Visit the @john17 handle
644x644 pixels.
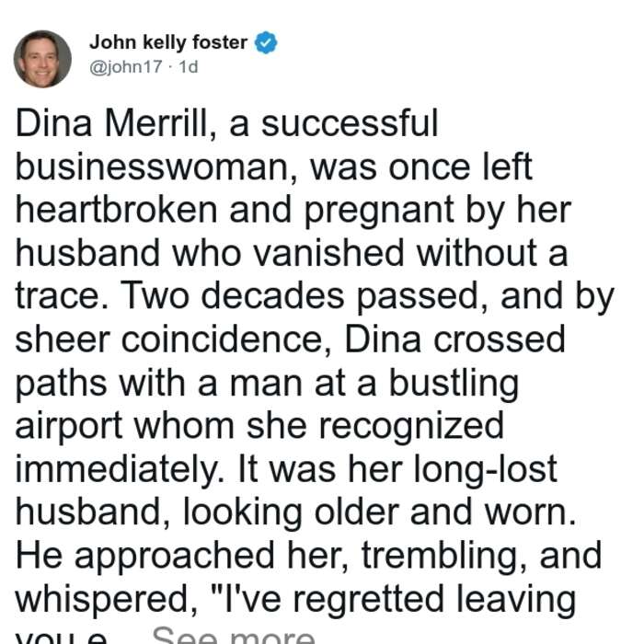click(126, 67)
